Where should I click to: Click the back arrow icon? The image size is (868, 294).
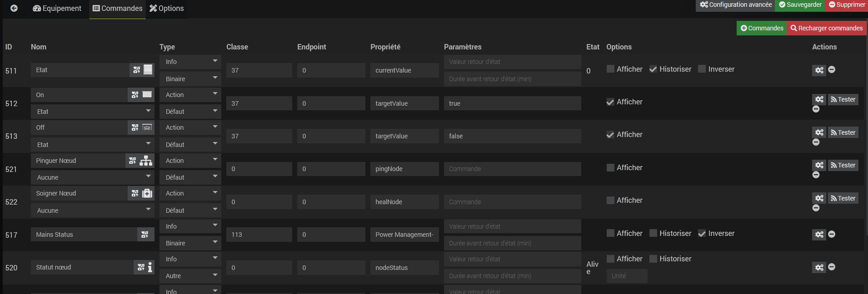pos(14,8)
